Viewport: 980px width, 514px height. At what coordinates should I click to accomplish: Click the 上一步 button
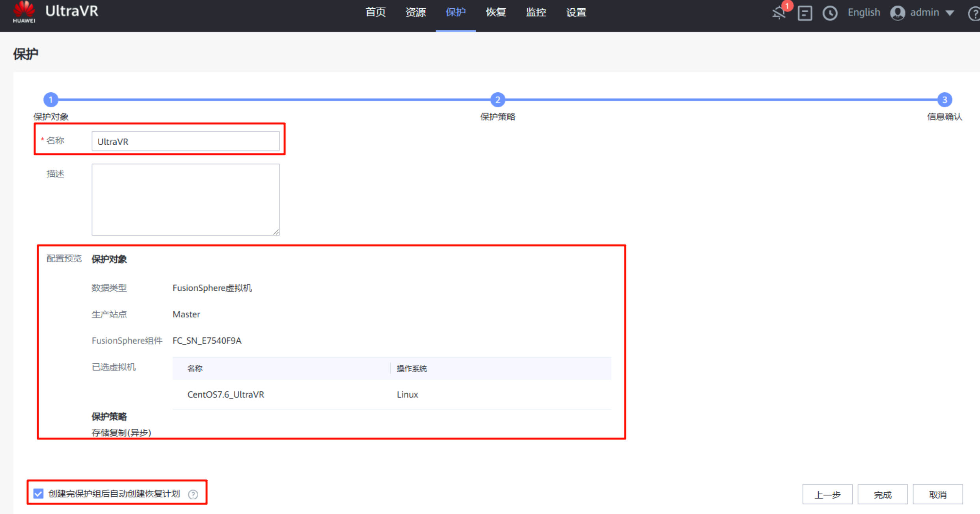coord(827,494)
